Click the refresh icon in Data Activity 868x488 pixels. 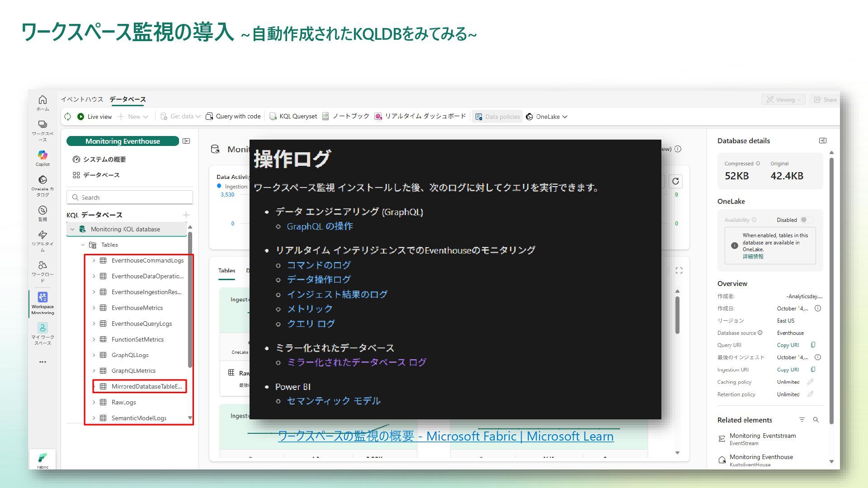coord(675,181)
